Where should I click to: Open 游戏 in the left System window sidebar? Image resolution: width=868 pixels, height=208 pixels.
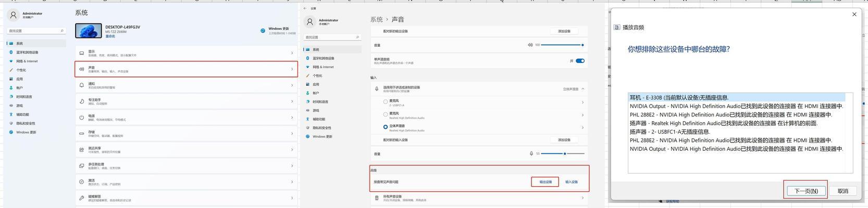tap(19, 106)
